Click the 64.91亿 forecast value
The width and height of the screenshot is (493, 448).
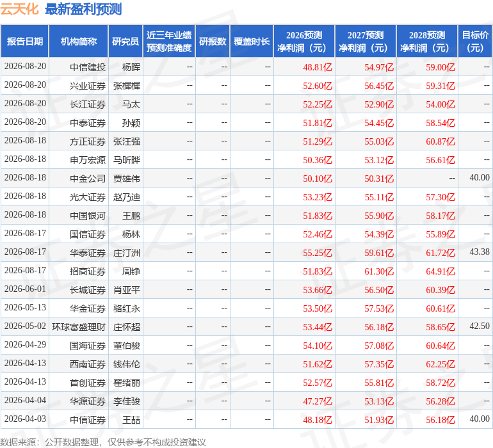pos(440,271)
